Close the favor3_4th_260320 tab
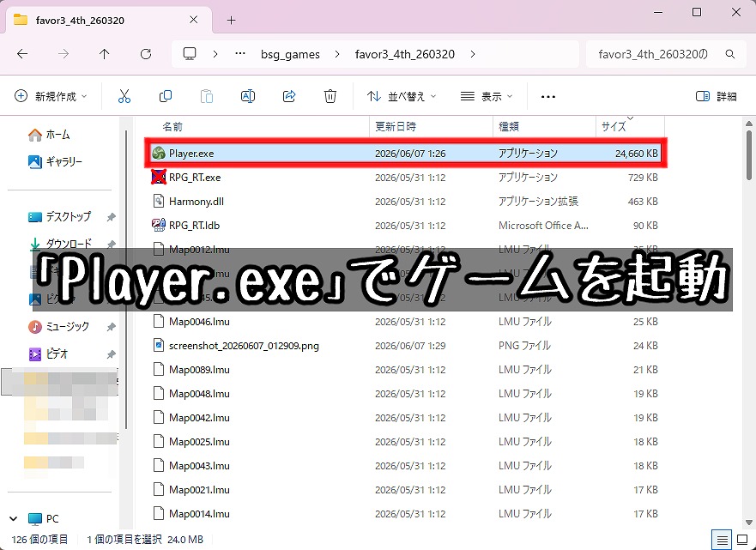The width and height of the screenshot is (756, 550). point(193,20)
